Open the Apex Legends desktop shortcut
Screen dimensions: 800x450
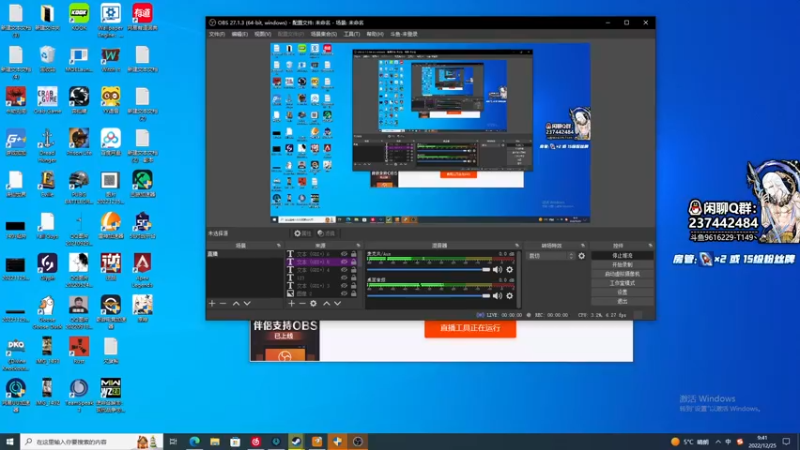coord(142,270)
